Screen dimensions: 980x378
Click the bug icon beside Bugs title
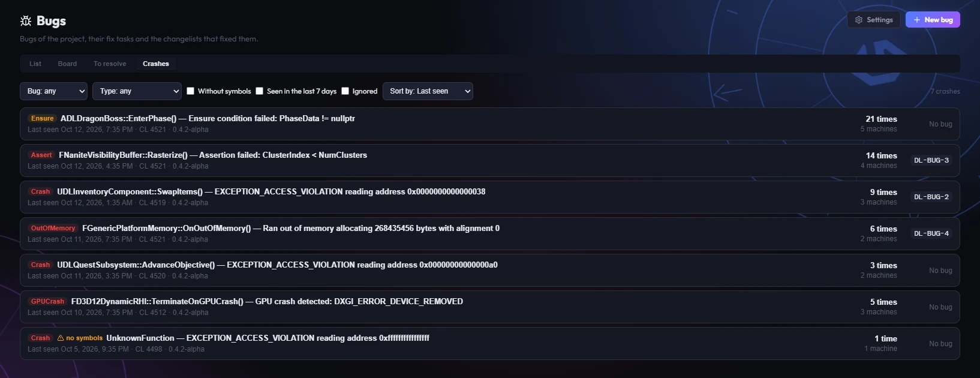[26, 21]
